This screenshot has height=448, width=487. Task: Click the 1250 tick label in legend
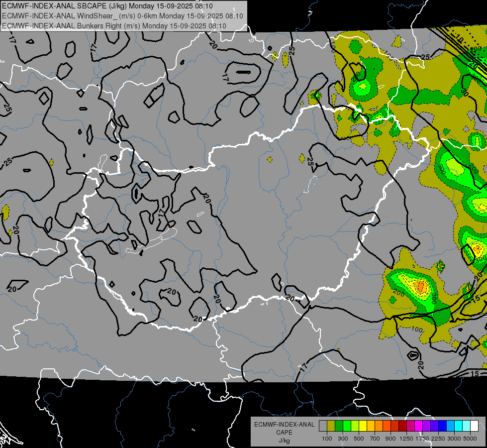coord(406,439)
